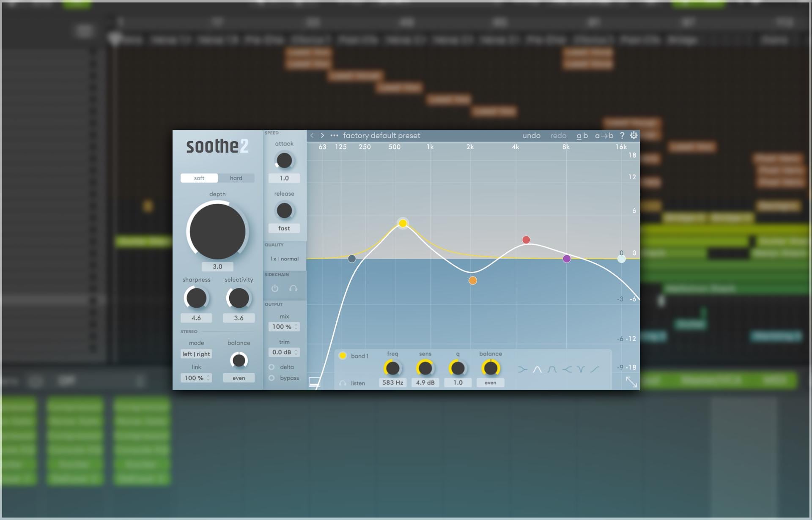Switch to soft mode

[199, 178]
